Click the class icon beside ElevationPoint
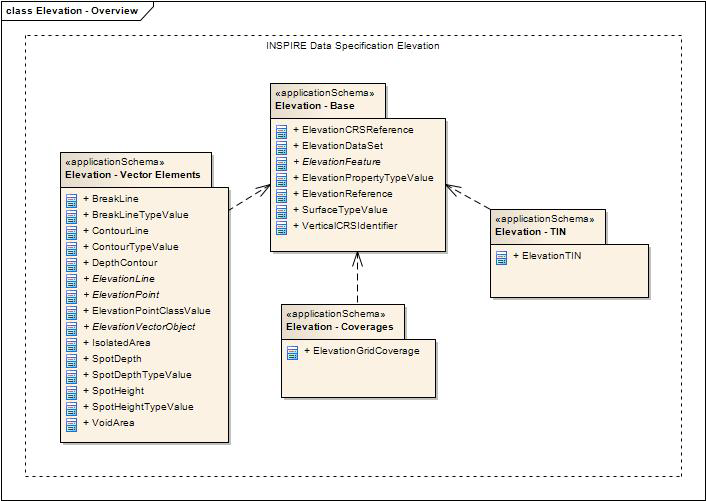 pos(72,297)
